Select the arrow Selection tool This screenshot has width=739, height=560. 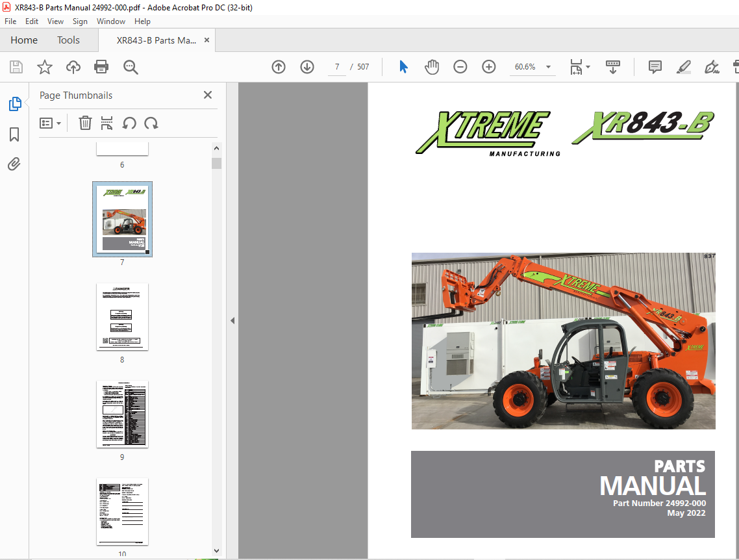pyautogui.click(x=403, y=67)
